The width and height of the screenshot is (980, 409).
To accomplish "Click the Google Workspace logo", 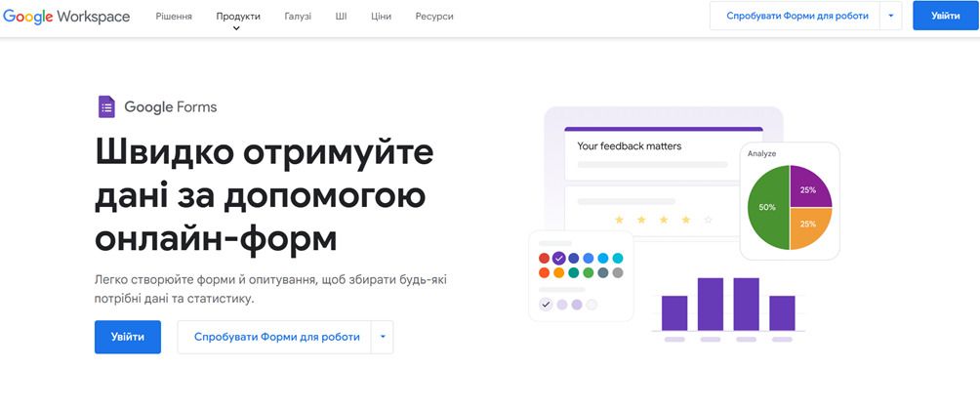I will tap(66, 17).
